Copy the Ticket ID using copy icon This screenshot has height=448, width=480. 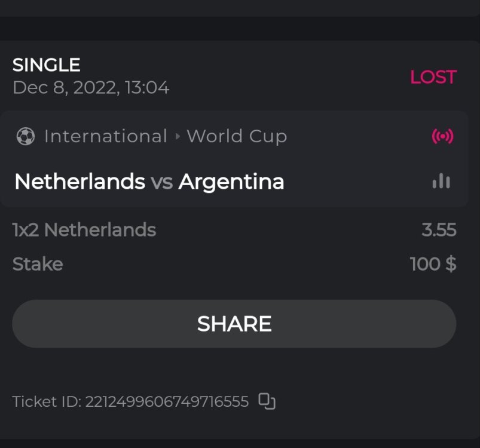pos(267,401)
